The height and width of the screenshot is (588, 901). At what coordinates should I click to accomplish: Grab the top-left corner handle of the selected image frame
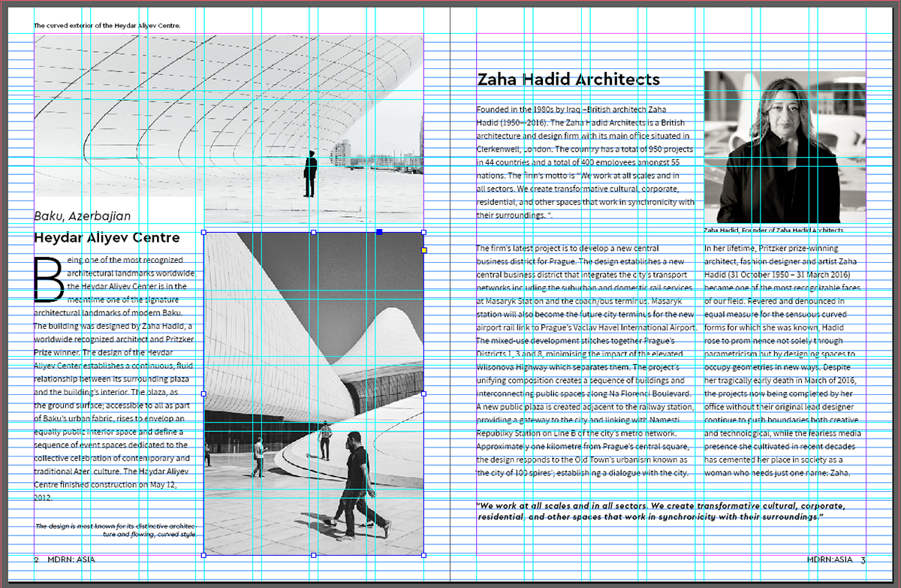[203, 232]
